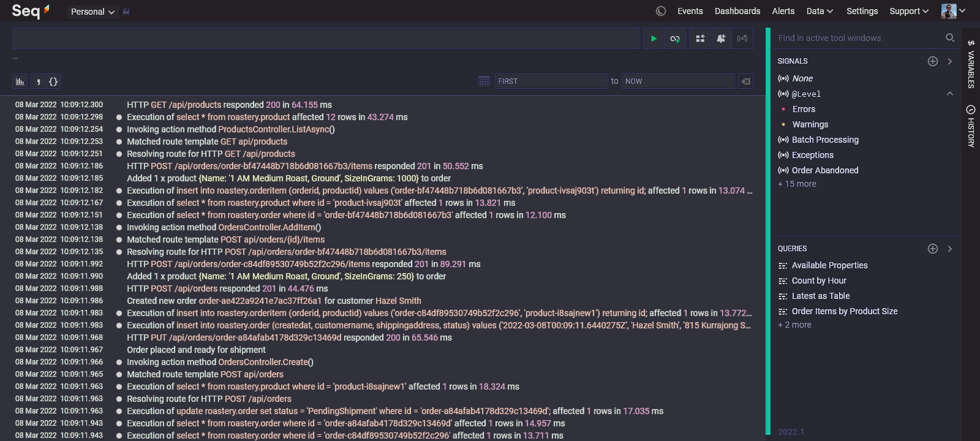The image size is (980, 441).
Task: Click the curly braces expression icon
Action: (53, 81)
